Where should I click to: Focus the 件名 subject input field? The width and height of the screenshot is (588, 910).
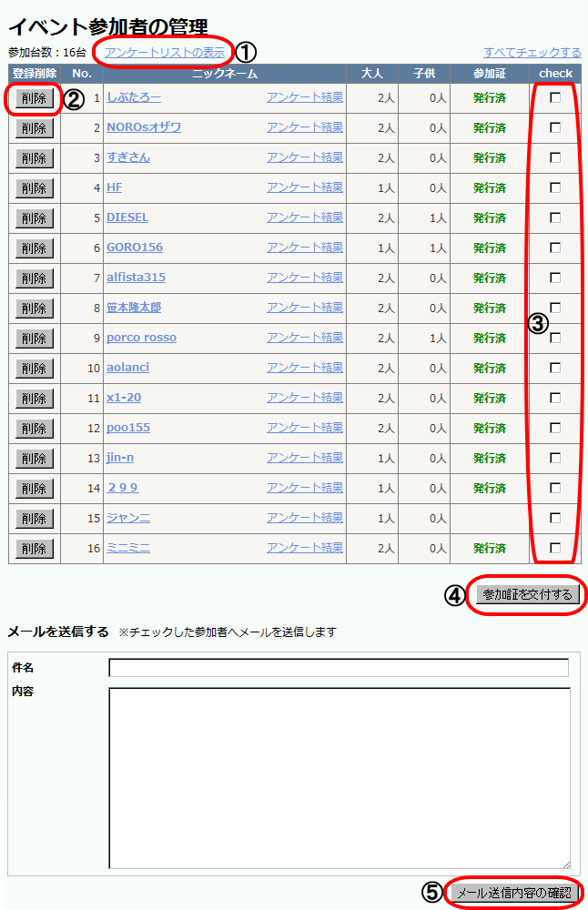tap(339, 668)
